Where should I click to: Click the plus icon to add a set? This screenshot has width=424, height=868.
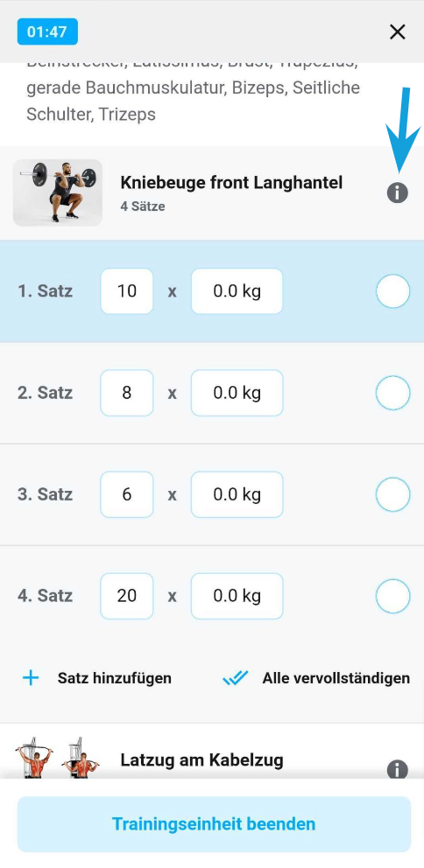(31, 677)
